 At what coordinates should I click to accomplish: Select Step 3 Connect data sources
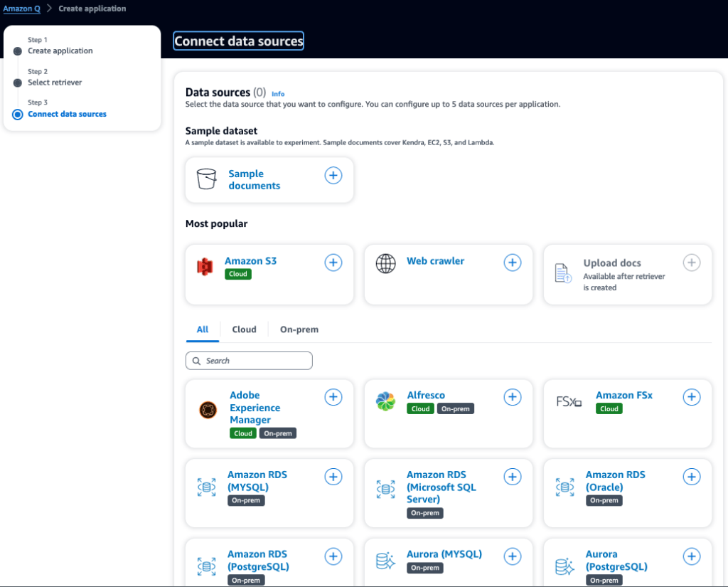[67, 114]
